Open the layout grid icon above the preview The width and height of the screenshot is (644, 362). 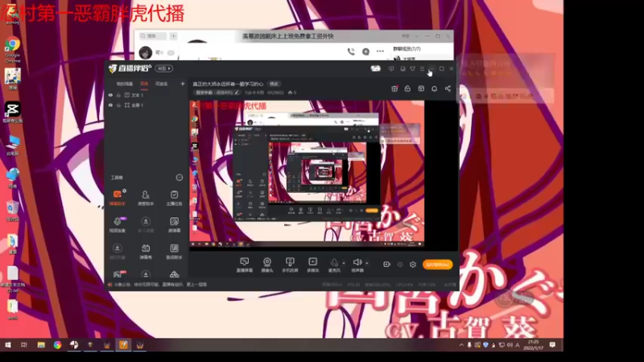(421, 88)
